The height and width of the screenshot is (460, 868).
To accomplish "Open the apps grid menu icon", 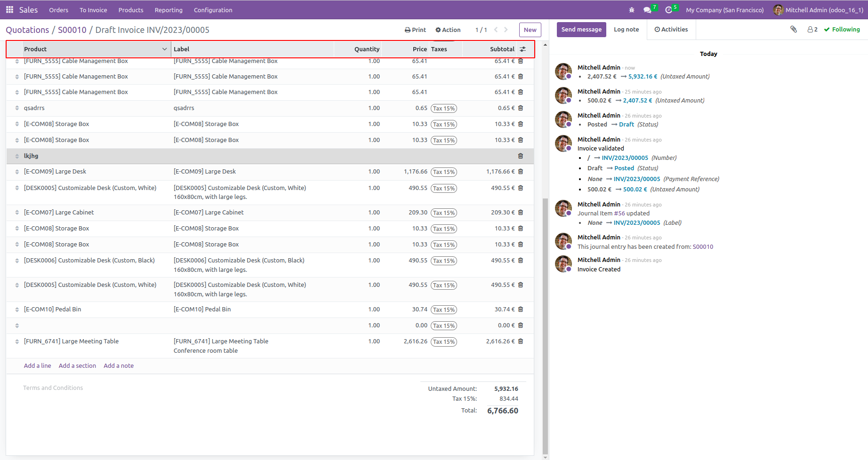I will pos(9,10).
